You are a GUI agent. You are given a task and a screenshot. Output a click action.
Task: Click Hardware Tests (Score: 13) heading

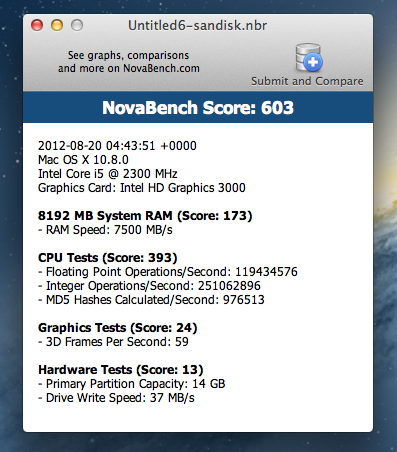121,370
